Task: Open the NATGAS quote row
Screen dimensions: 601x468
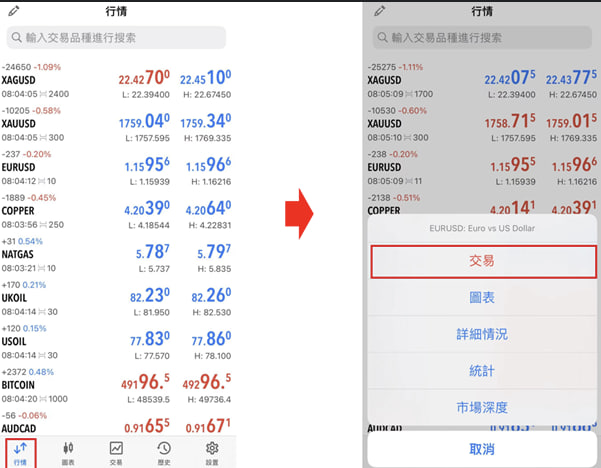Action: 117,254
